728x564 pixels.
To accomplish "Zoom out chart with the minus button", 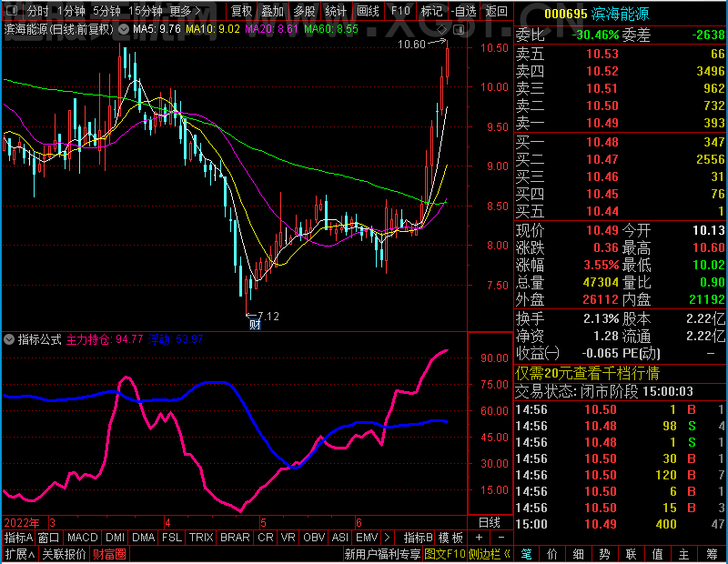I will 501,538.
